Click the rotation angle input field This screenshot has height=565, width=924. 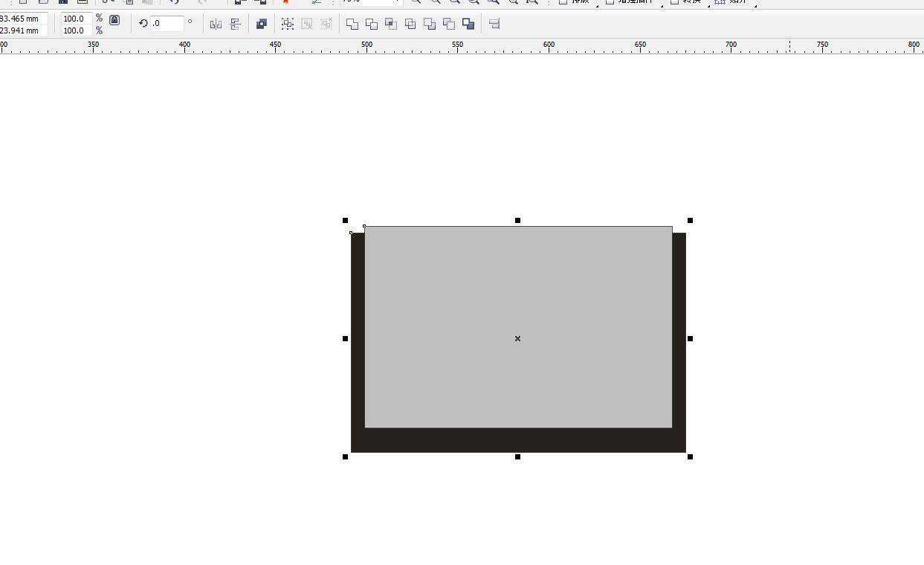tap(167, 24)
